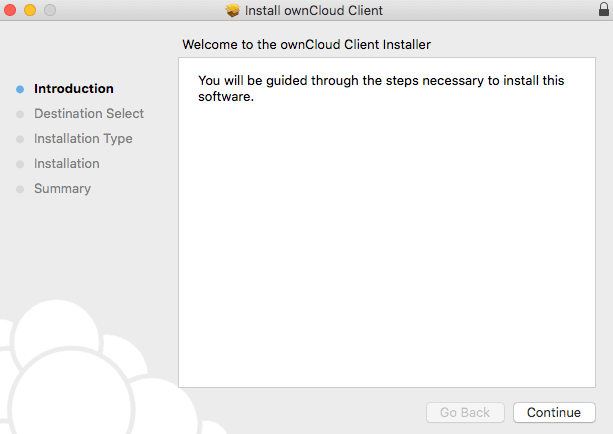Select the Summary step in the sidebar
Screen dimensions: 613x434
[x=62, y=188]
